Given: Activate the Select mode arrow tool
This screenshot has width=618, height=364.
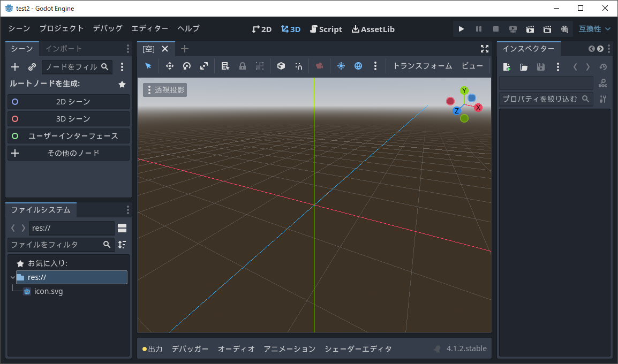Looking at the screenshot, I should [x=148, y=66].
